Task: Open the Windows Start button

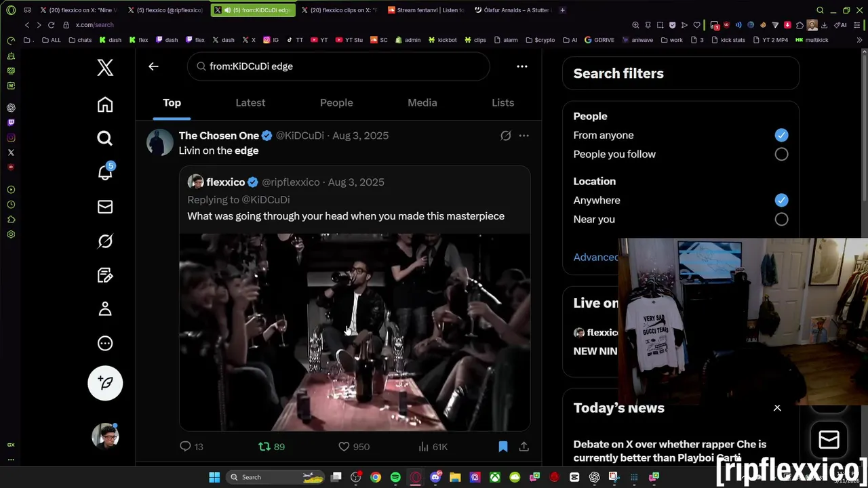Action: tap(214, 477)
